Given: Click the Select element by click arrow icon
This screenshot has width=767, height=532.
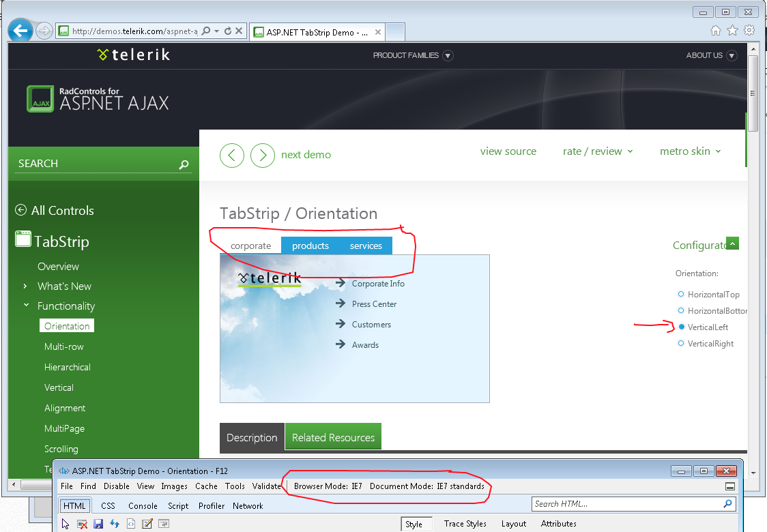Looking at the screenshot, I should pos(66,524).
